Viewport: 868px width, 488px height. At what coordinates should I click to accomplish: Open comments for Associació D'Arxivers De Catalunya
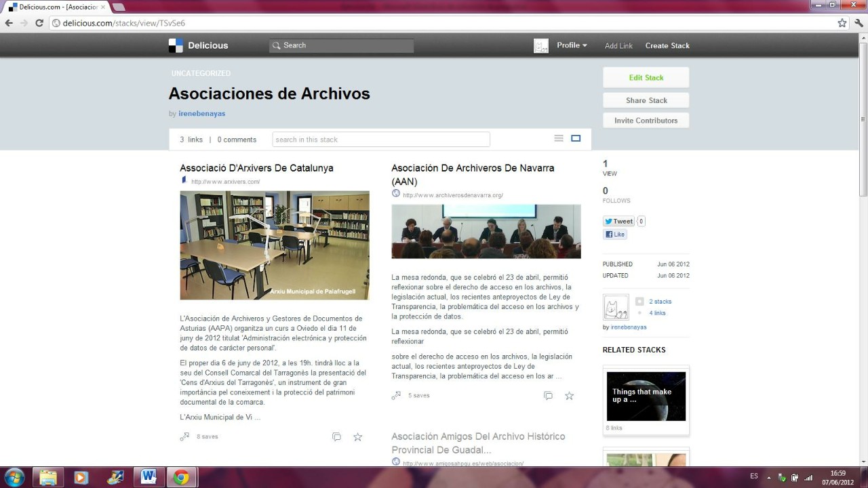pos(336,437)
